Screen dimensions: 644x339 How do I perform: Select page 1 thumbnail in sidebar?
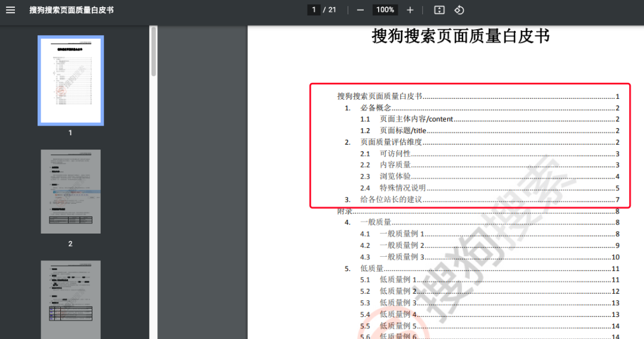(x=70, y=80)
